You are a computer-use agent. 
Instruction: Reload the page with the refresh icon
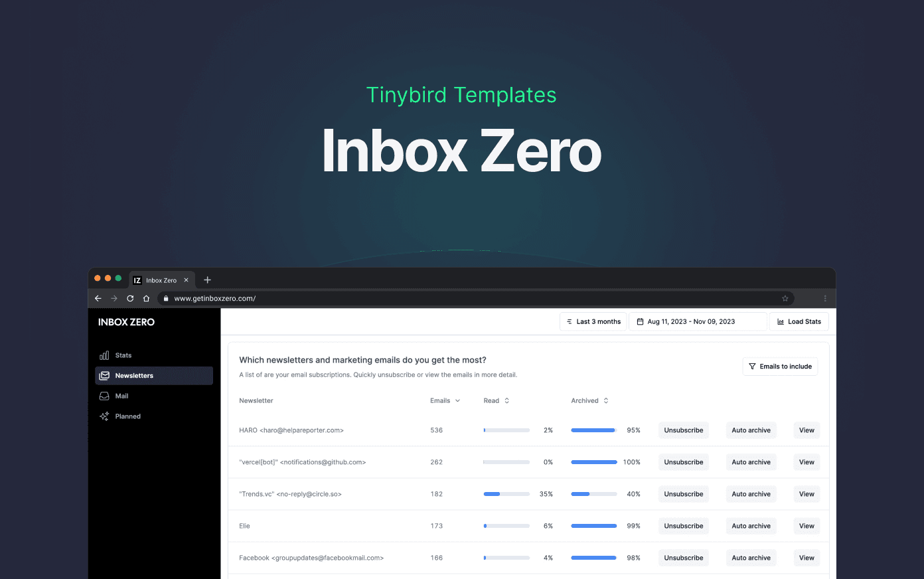(x=130, y=299)
